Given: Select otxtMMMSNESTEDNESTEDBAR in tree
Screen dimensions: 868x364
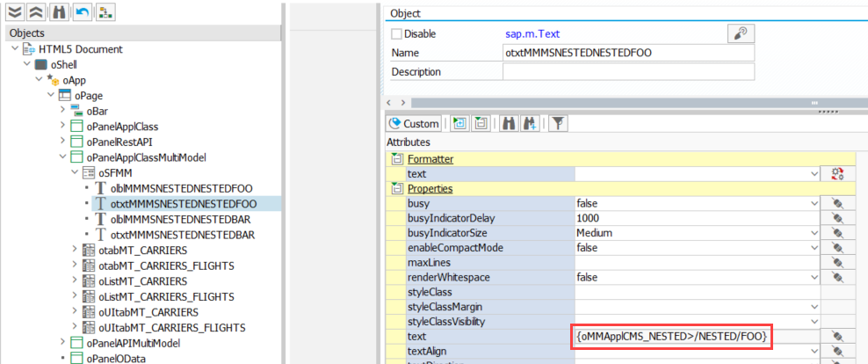Looking at the screenshot, I should [x=182, y=235].
